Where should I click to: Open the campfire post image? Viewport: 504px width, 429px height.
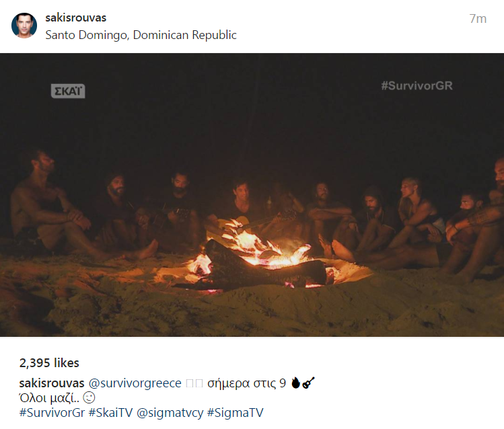point(252,195)
